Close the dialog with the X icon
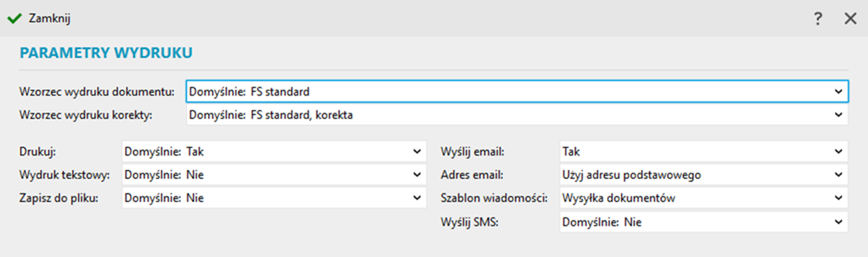Screen dimensions: 868x257 850,18
